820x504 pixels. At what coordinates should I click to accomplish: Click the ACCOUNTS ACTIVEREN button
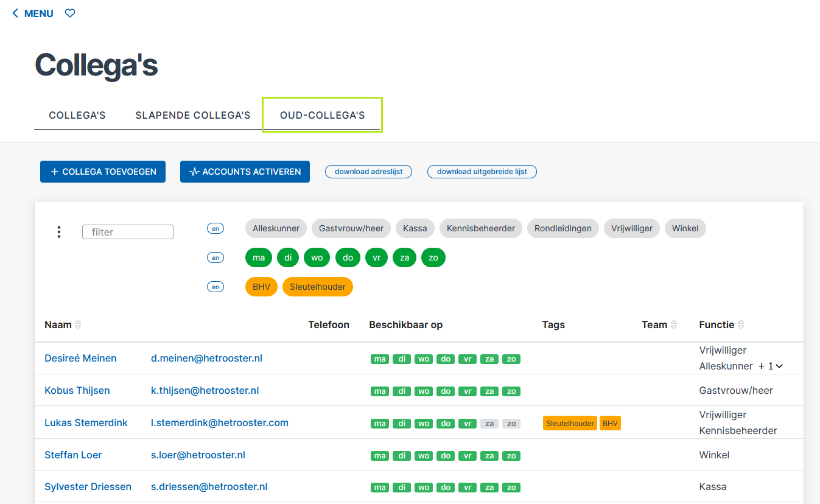(x=245, y=172)
